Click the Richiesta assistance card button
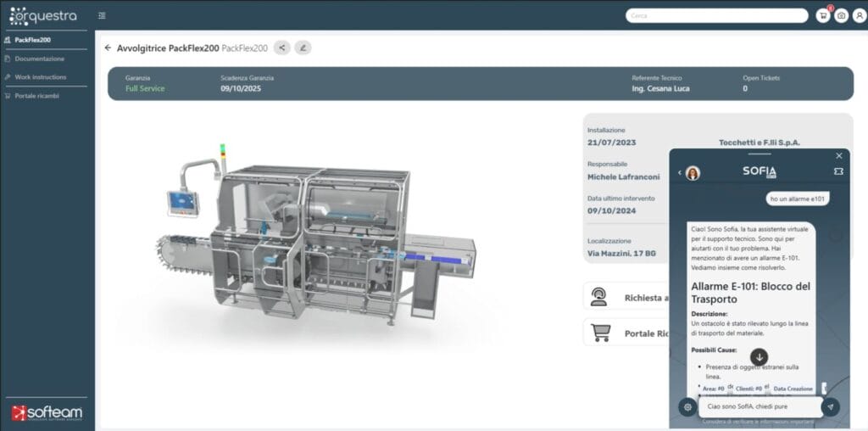This screenshot has width=868, height=431. (x=626, y=298)
